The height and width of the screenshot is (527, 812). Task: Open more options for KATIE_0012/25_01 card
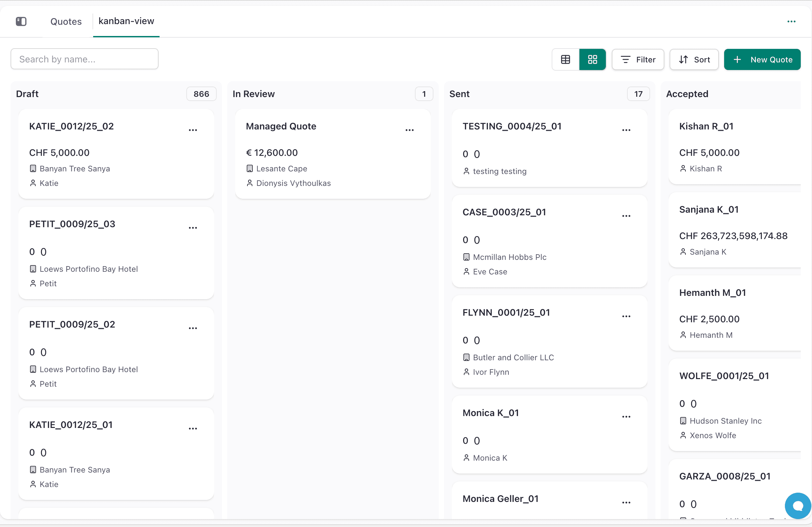193,428
